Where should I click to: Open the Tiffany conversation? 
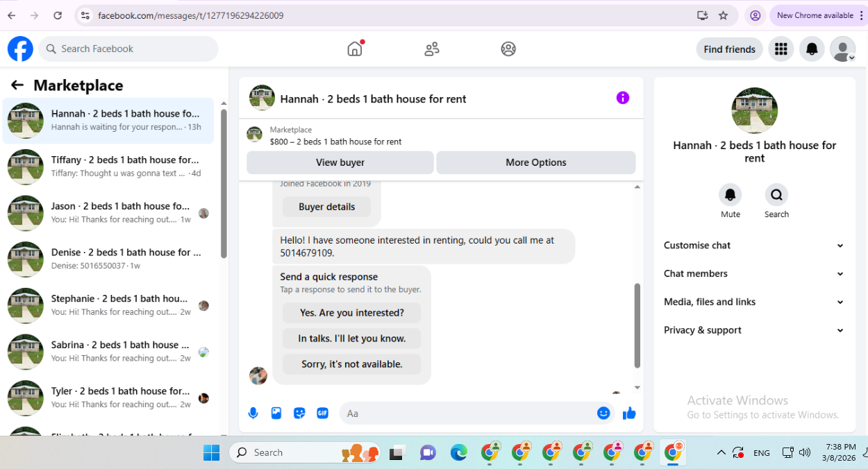point(108,167)
